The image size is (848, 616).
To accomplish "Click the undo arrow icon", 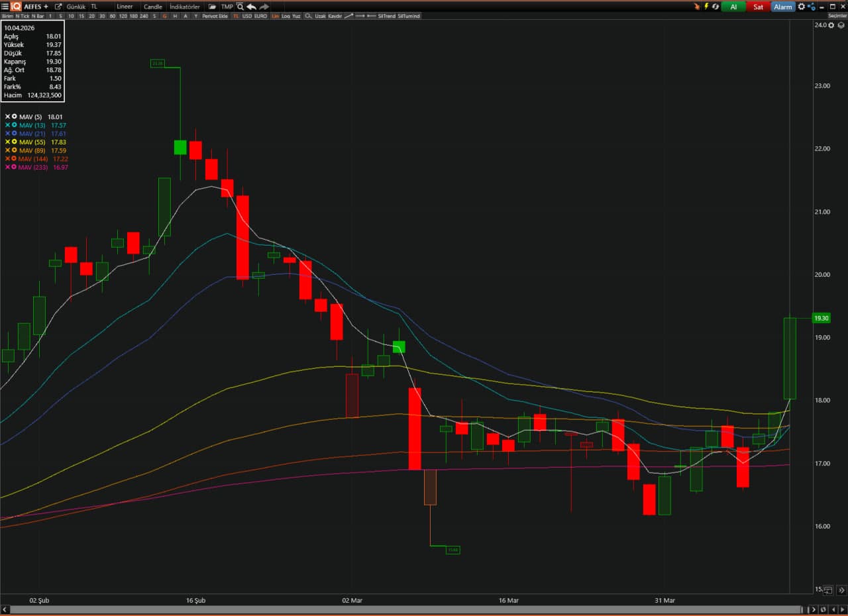I will pos(252,7).
